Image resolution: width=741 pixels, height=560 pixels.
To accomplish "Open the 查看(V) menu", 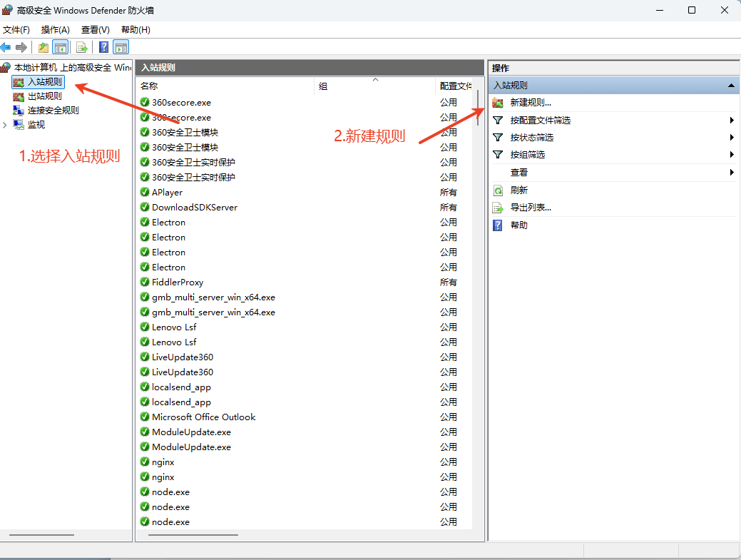I will [x=95, y=30].
